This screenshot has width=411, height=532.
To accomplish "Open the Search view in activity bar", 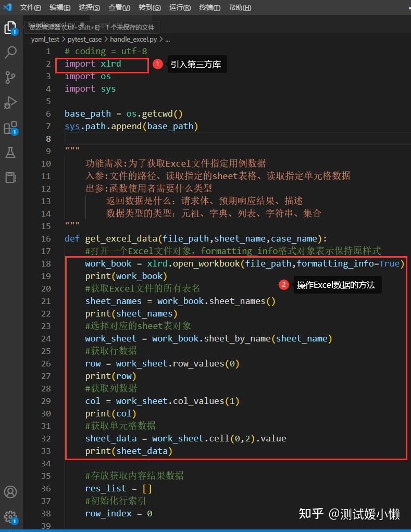I will (x=10, y=52).
